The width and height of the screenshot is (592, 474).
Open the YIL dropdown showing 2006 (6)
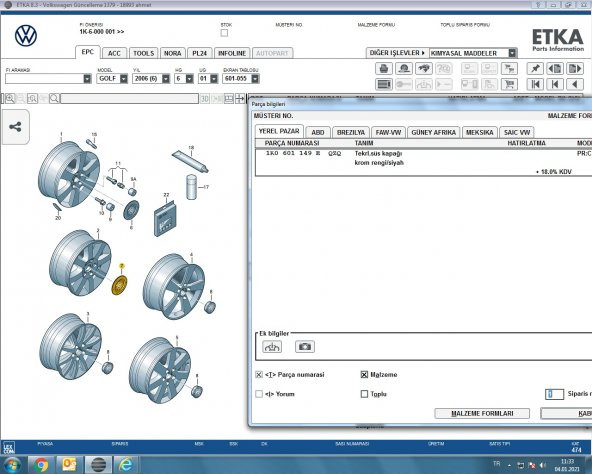coord(166,79)
